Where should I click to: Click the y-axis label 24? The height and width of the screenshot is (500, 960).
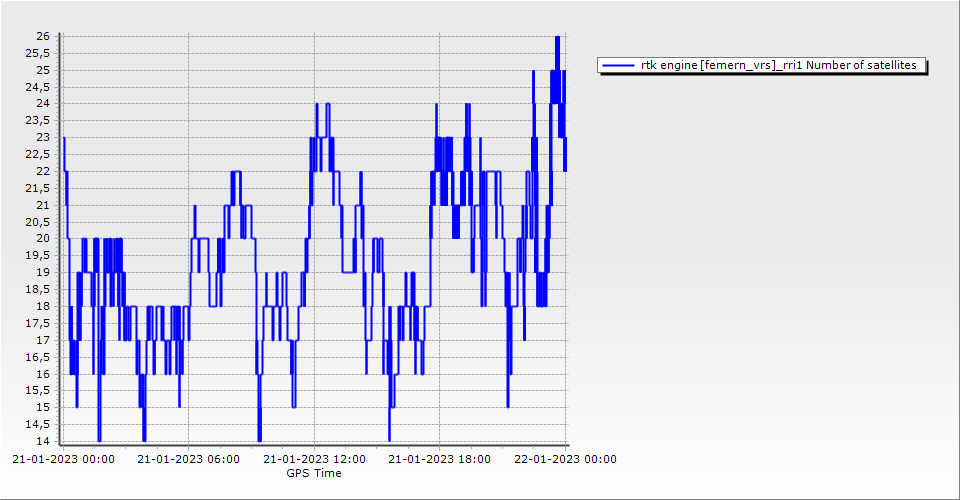point(43,103)
